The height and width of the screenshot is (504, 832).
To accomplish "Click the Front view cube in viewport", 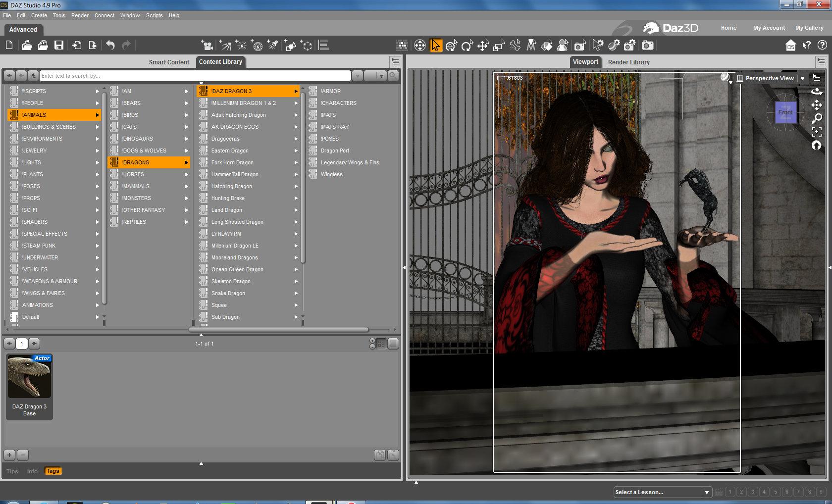I will tap(785, 112).
